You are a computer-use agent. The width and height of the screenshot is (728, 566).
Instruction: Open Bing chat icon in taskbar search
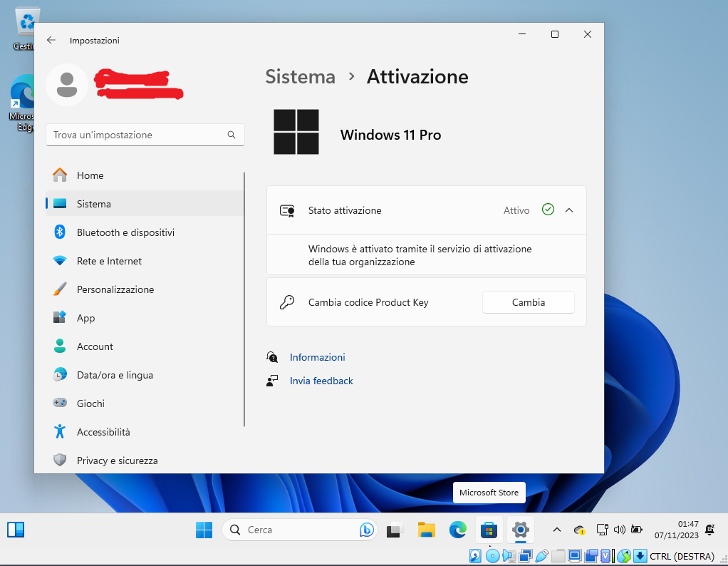point(366,530)
